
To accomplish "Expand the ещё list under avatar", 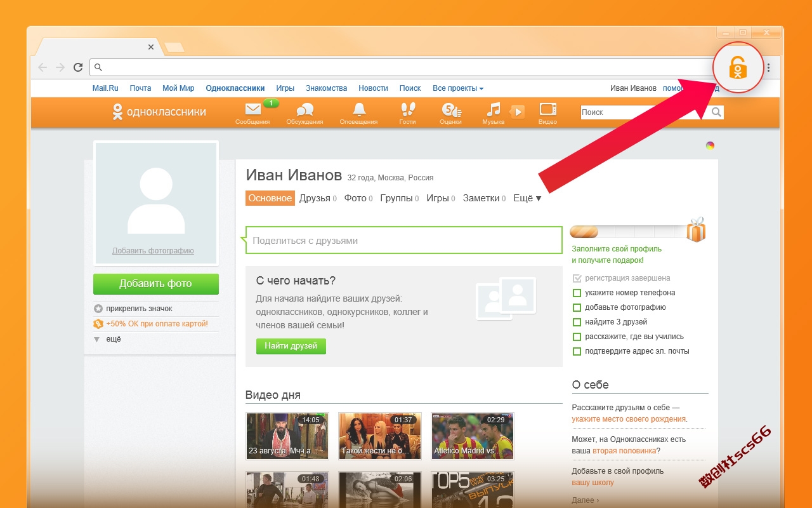I will [108, 339].
